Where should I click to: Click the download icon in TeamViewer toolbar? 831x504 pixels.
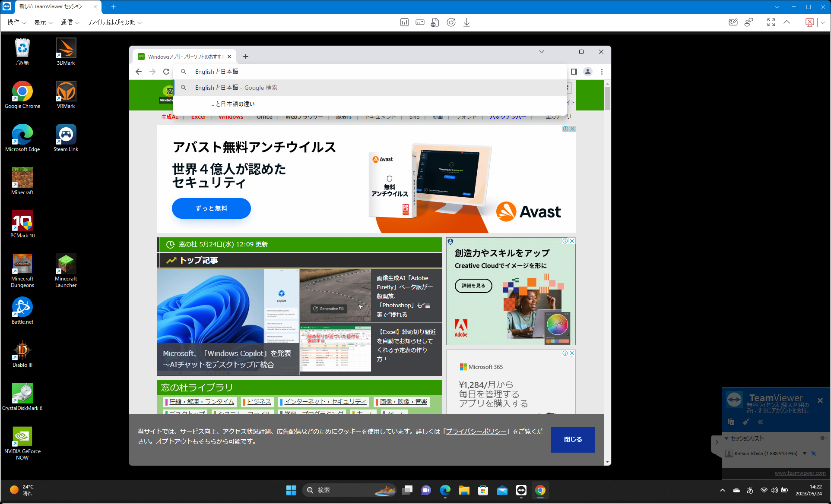coord(466,22)
